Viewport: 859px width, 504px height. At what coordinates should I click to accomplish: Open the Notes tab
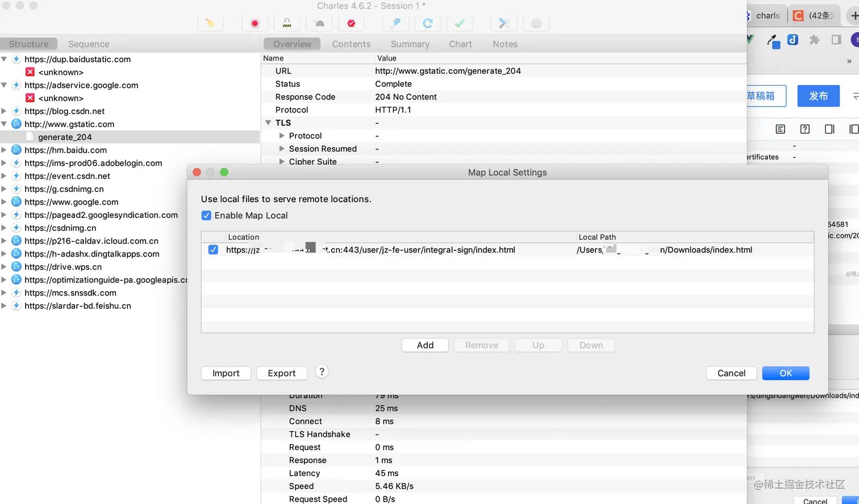(x=505, y=44)
